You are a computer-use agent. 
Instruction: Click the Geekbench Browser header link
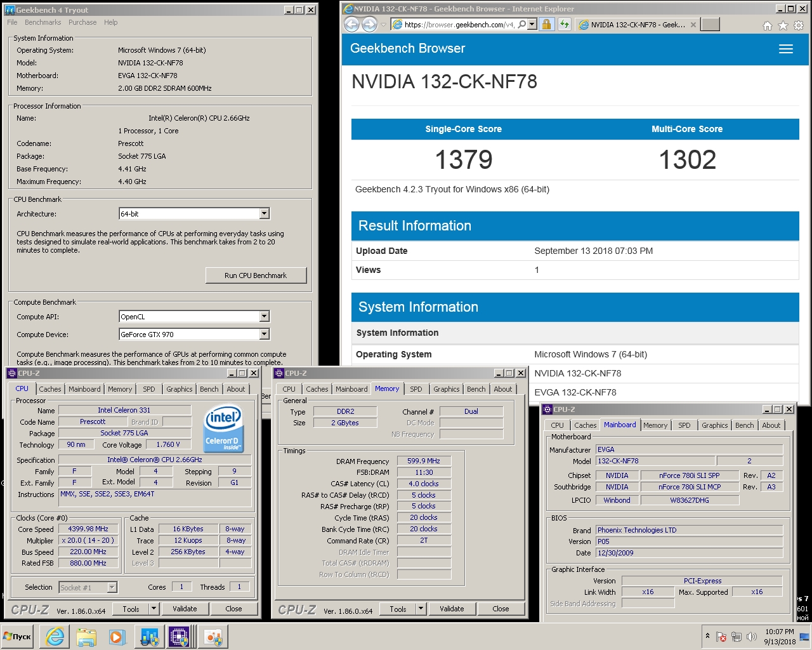point(407,48)
